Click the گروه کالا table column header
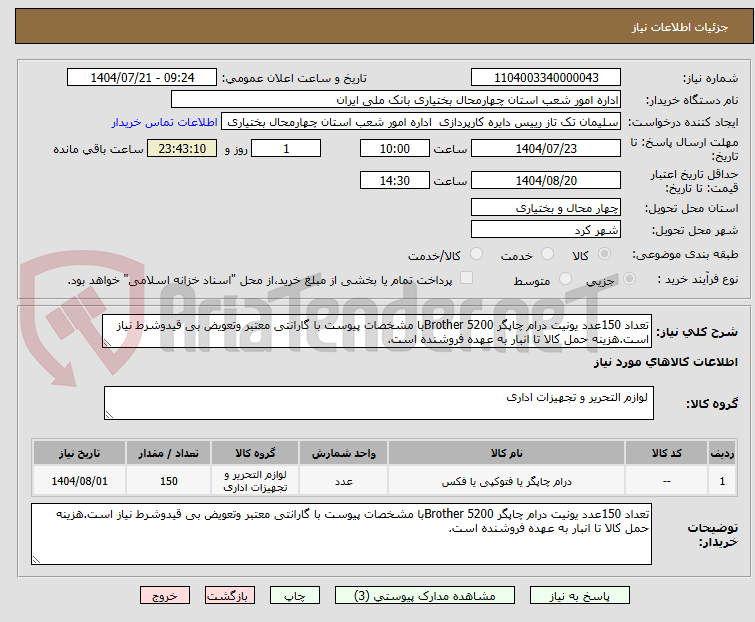 pos(255,453)
